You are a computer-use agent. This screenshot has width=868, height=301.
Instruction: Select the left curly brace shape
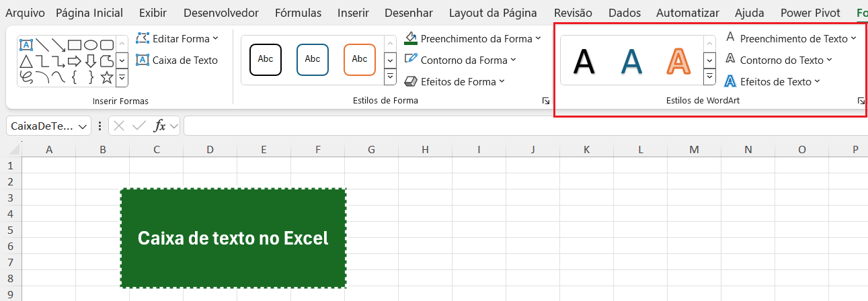(75, 77)
